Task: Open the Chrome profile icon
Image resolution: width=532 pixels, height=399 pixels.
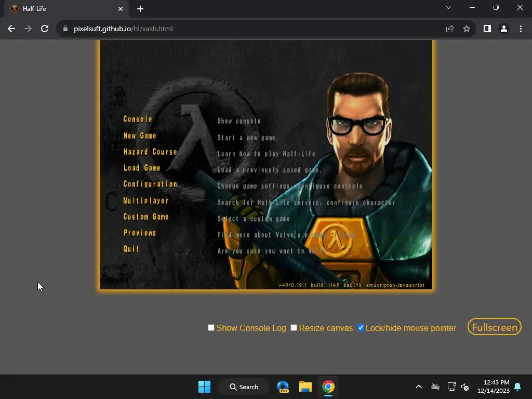Action: coord(504,29)
